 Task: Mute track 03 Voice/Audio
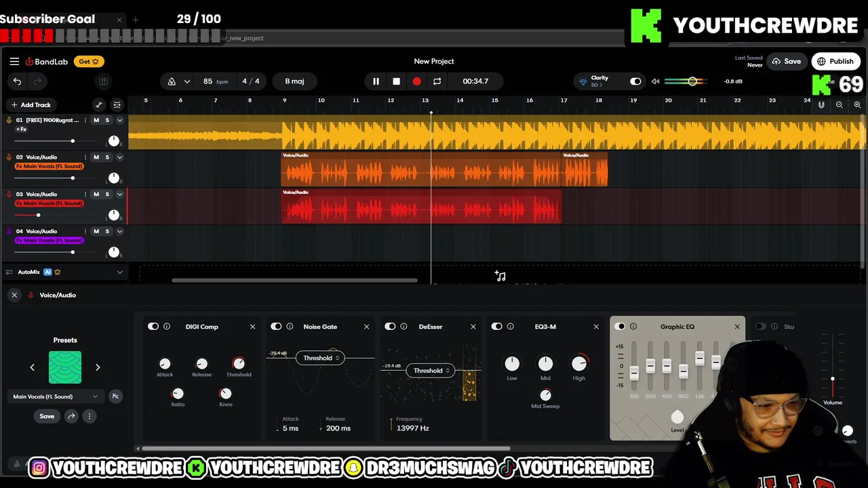pos(96,195)
